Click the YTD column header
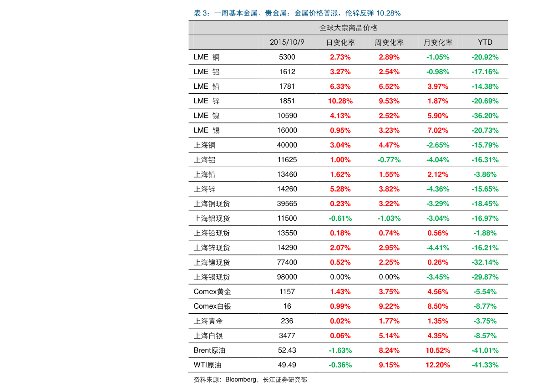This screenshot has height=392, width=542. 485,42
